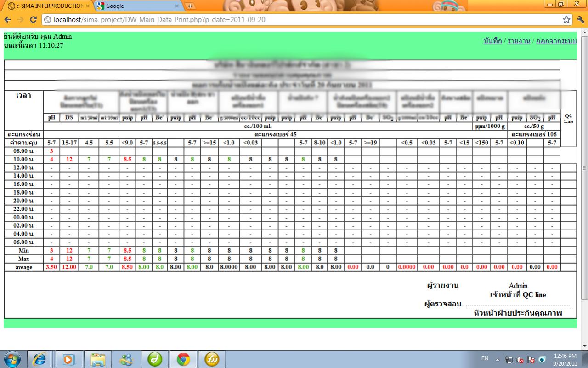Open Windows Explorer folder icon in taskbar
588x368 pixels.
(x=98, y=359)
